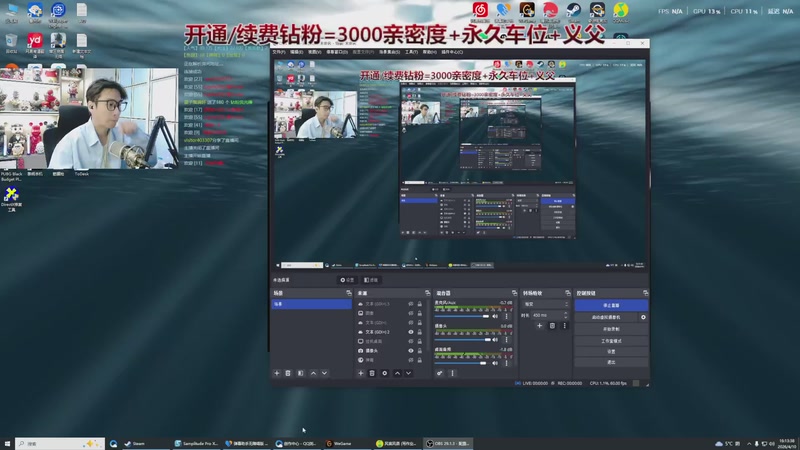This screenshot has height=450, width=800.
Task: Move the scene up with arrow icon
Action: point(313,373)
